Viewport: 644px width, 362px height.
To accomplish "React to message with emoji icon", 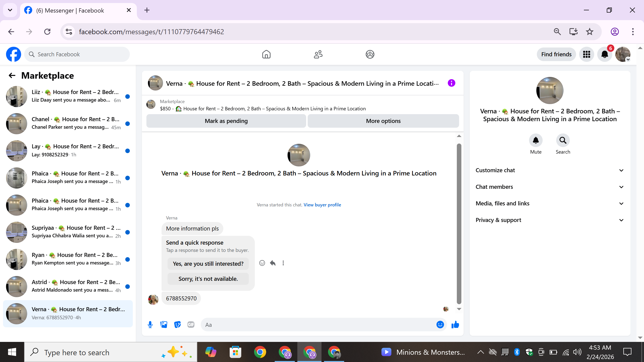I will click(x=262, y=263).
